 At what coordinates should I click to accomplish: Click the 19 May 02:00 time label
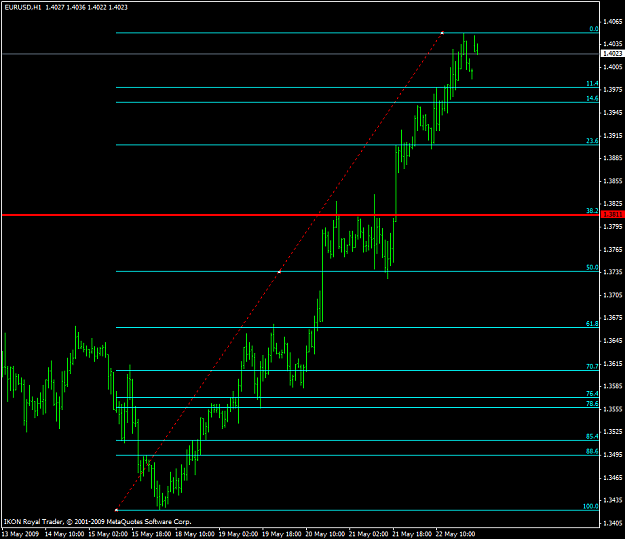(238, 534)
